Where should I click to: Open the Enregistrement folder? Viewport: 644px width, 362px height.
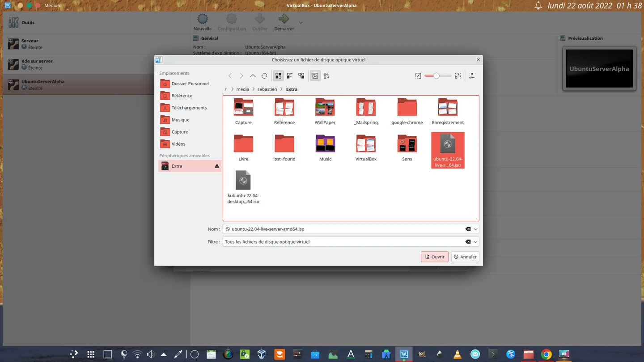pyautogui.click(x=448, y=111)
